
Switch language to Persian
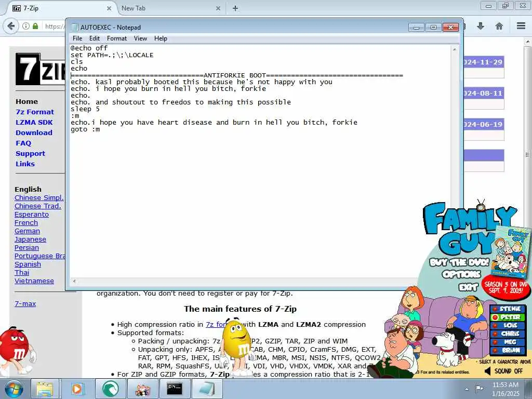(x=26, y=247)
